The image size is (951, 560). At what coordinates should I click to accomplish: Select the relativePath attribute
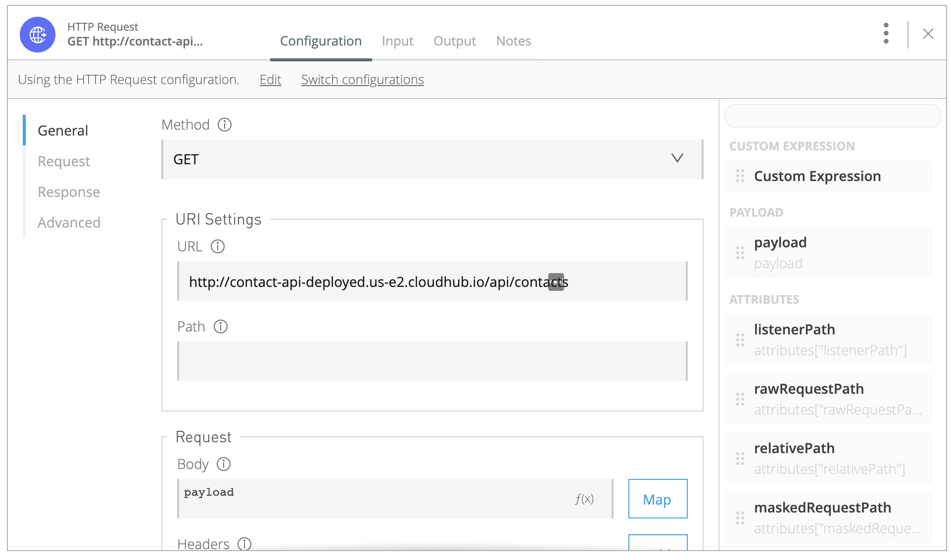(x=828, y=459)
